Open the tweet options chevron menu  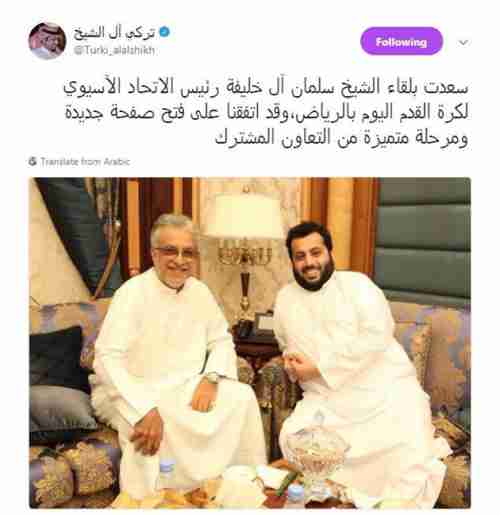464,42
